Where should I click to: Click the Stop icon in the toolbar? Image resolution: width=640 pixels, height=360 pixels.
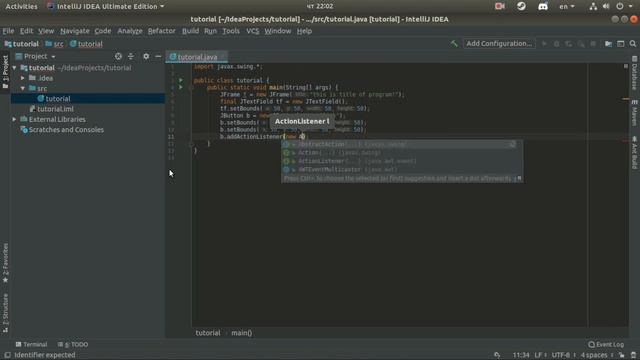click(x=593, y=44)
